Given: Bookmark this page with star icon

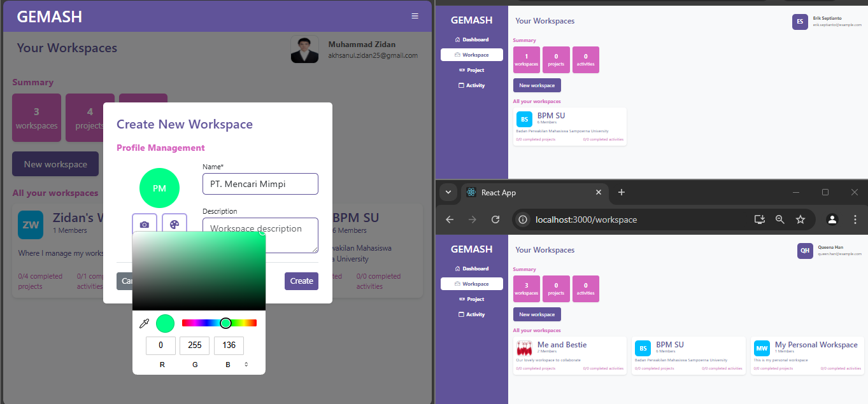Looking at the screenshot, I should tap(800, 219).
